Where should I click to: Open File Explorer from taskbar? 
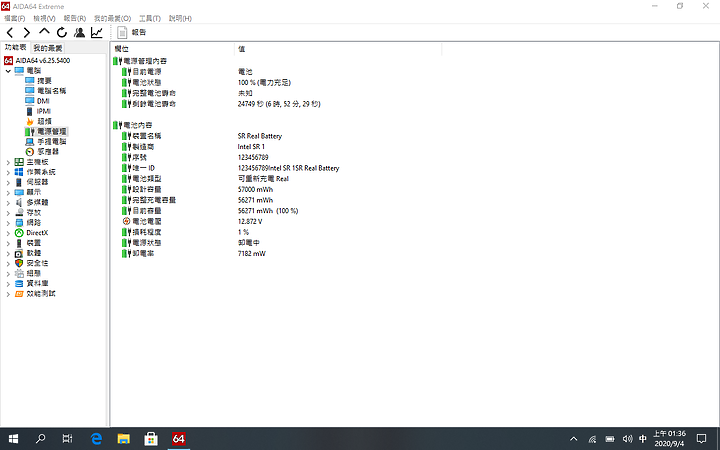[124, 439]
